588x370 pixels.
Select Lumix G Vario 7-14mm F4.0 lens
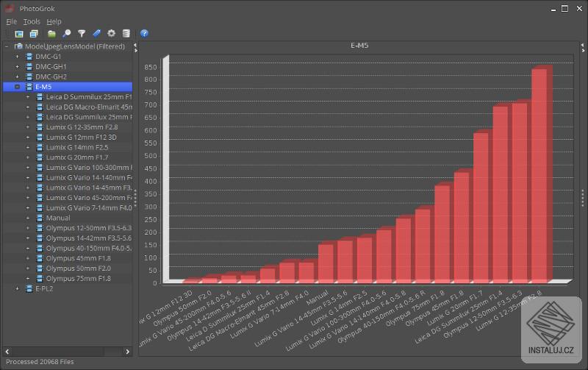[x=89, y=208]
